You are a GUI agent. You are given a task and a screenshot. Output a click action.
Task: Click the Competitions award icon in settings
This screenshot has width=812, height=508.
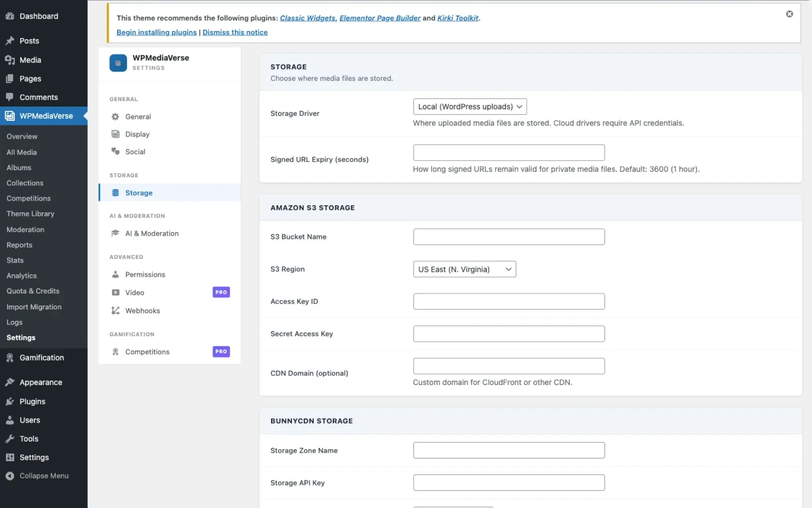[115, 352]
